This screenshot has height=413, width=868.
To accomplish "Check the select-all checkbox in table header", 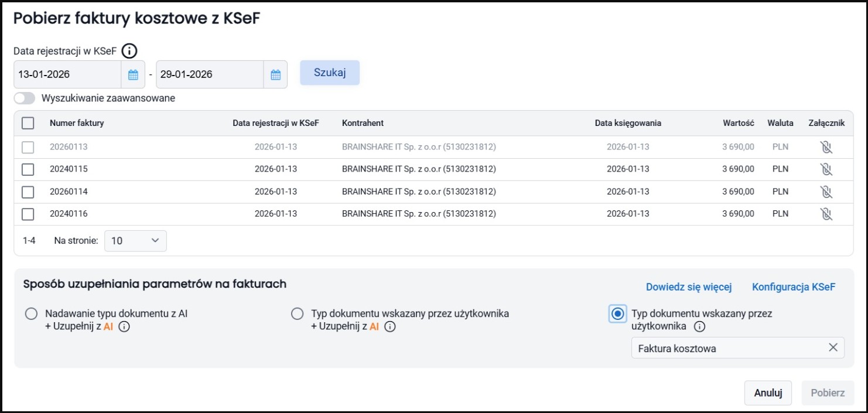I will [x=28, y=123].
